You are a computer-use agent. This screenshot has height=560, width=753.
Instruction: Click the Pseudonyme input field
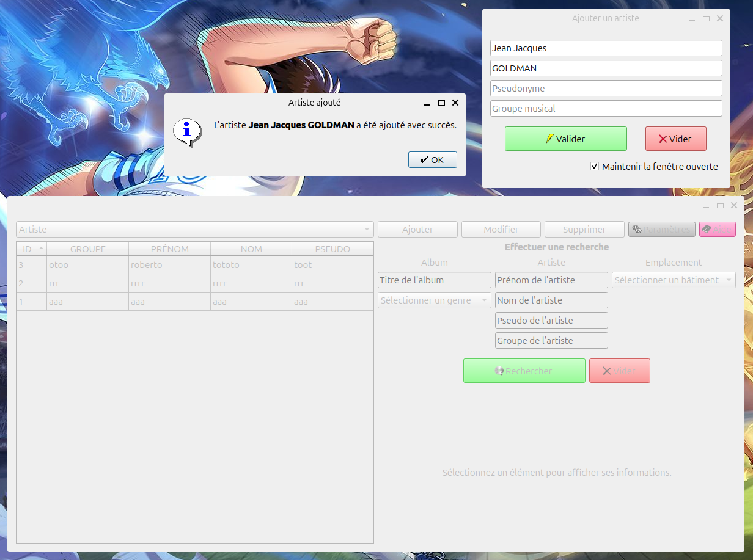pyautogui.click(x=606, y=89)
